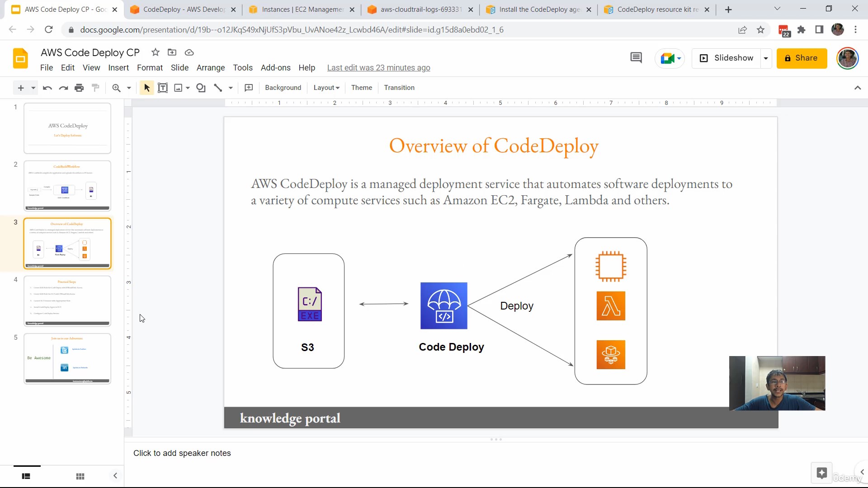Click the Move to folder icon
Screen dimensions: 868x488
[172, 52]
